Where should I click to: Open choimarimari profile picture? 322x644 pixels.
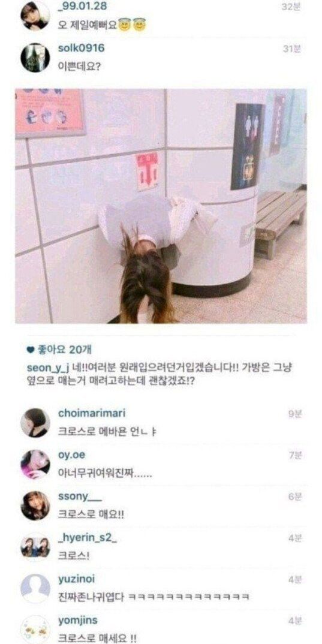pos(35,423)
